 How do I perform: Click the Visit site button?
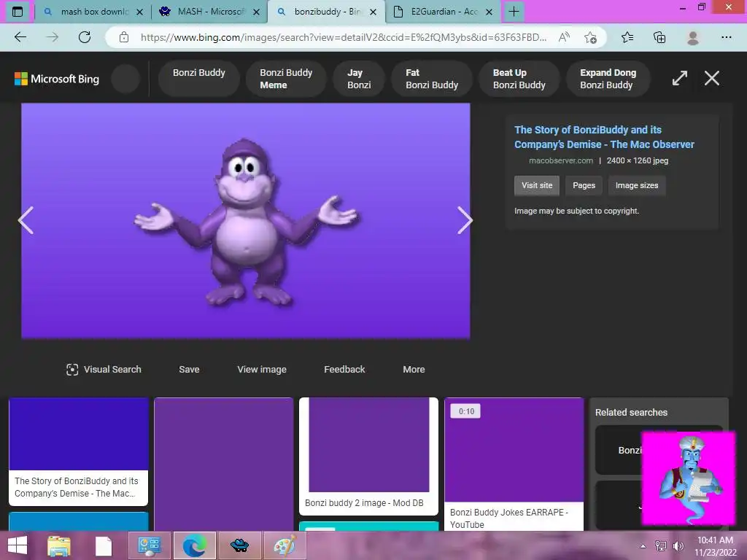pos(537,185)
